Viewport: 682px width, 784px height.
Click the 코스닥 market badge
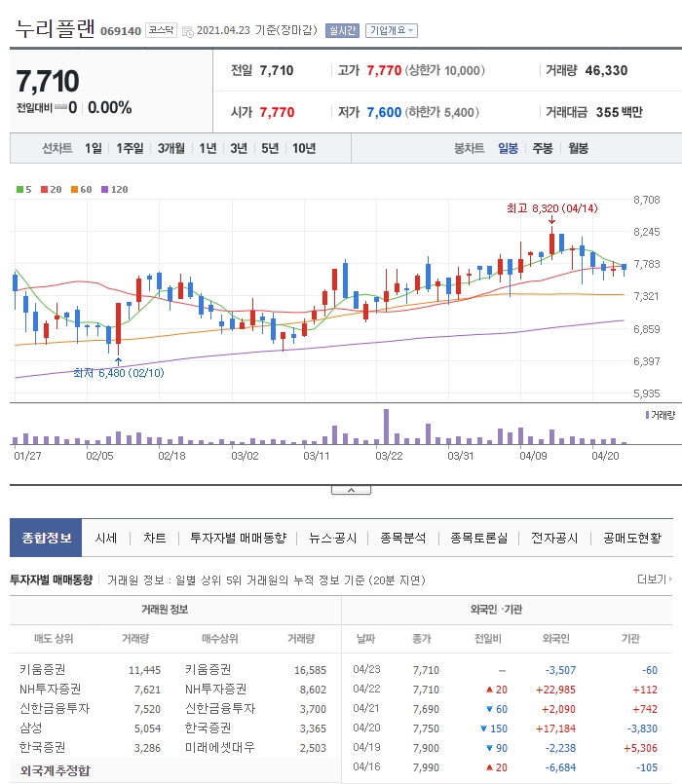click(161, 30)
